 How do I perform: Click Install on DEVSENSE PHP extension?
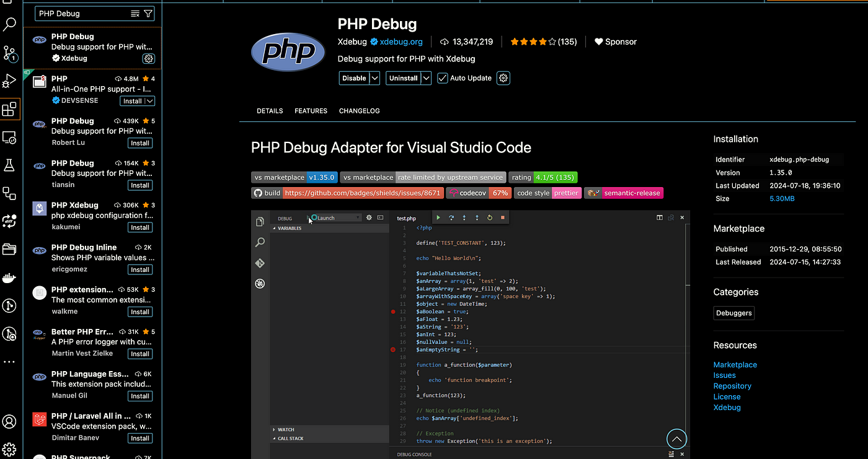(x=133, y=101)
